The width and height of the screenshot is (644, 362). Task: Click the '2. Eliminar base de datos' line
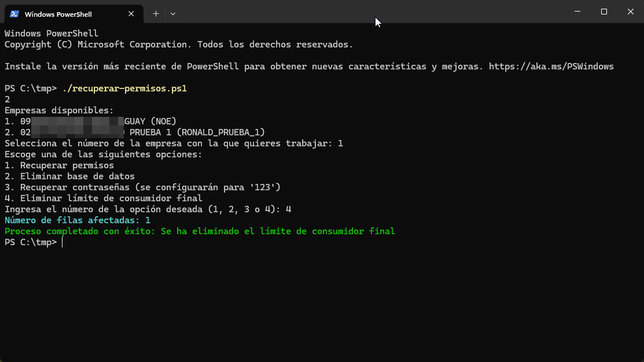click(x=69, y=176)
